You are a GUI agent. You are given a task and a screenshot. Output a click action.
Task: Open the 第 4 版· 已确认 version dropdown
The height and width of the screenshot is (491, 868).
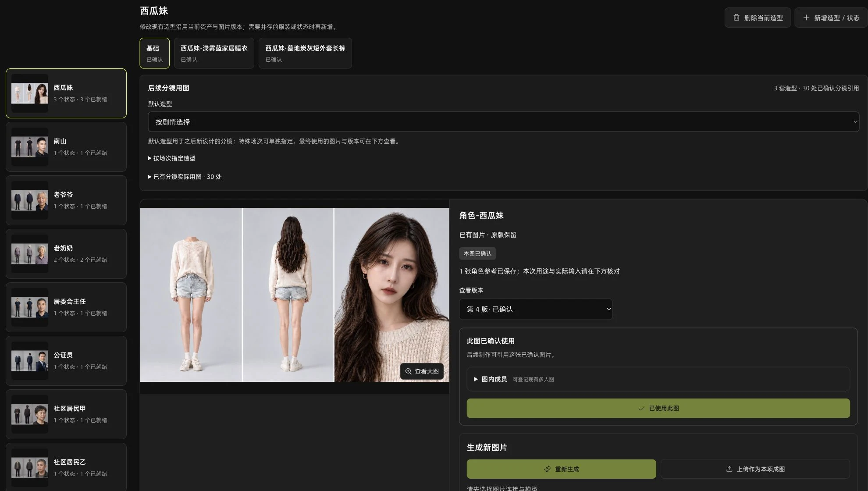pyautogui.click(x=535, y=309)
